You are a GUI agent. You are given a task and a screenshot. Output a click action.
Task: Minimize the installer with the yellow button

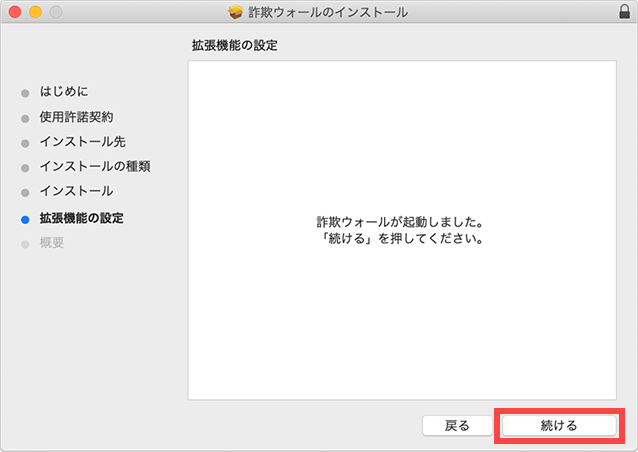click(34, 12)
